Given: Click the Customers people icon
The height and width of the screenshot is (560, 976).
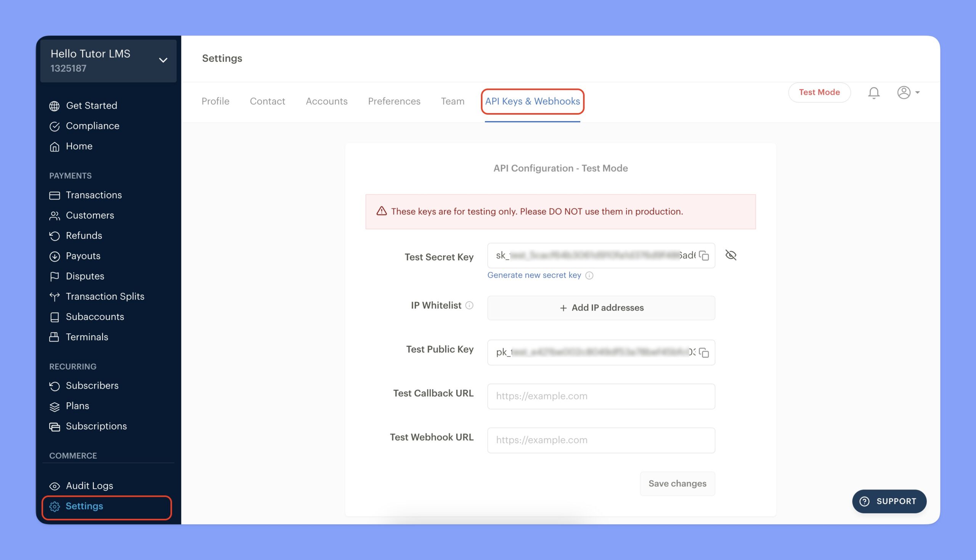Looking at the screenshot, I should (55, 216).
